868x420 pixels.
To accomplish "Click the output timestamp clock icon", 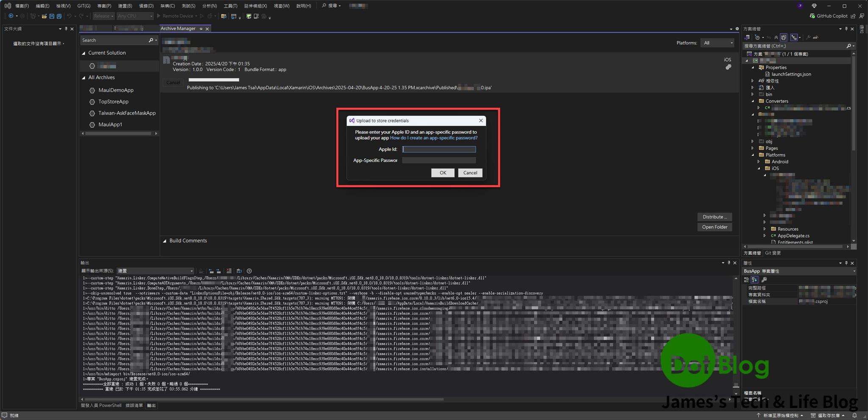I will (249, 271).
